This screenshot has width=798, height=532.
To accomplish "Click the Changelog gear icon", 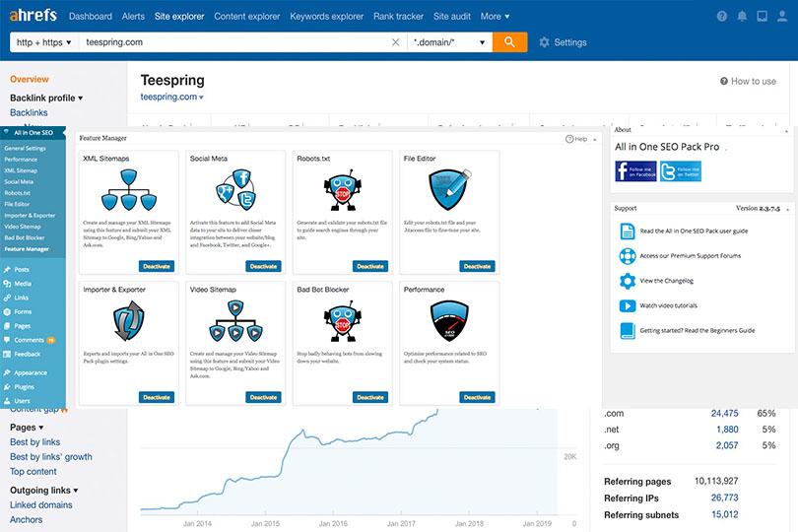I will point(627,281).
